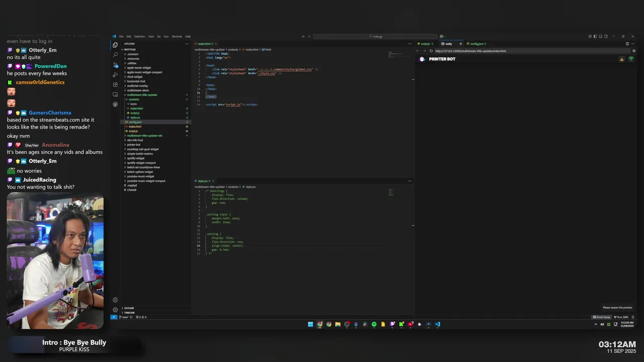The image size is (644, 362).
Task: Open the notifications bell in the status bar
Action: click(x=633, y=317)
